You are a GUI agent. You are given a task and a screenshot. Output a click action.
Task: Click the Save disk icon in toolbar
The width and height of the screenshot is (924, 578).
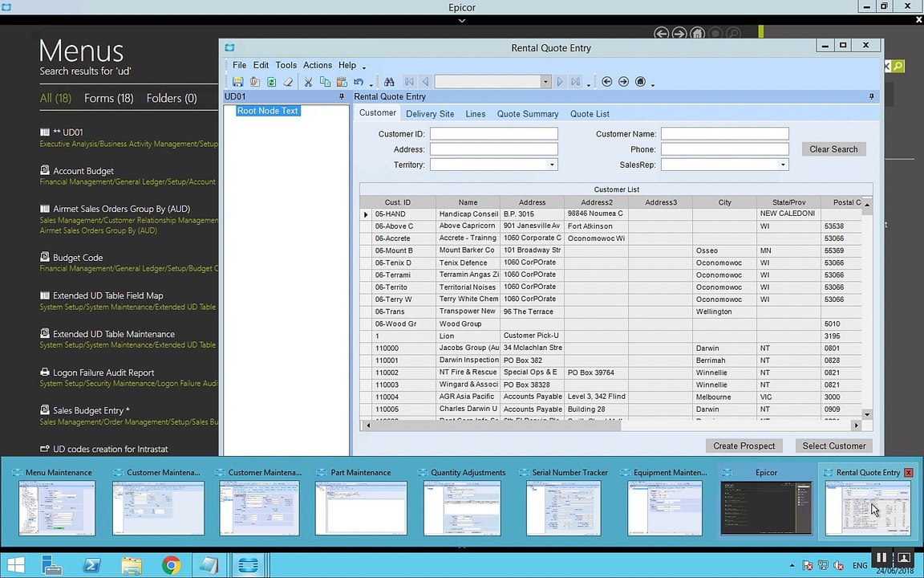click(238, 82)
